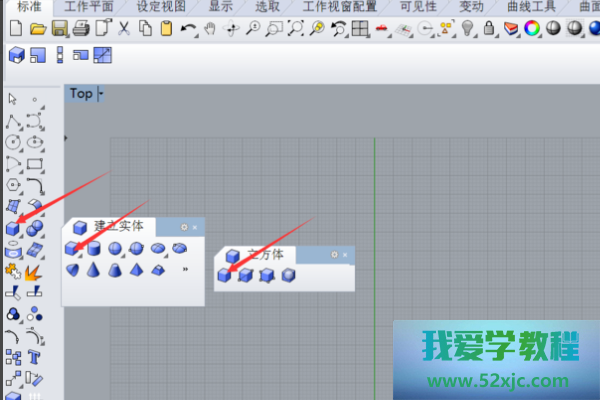
Task: Select the pointer arrow tool
Action: 13,99
